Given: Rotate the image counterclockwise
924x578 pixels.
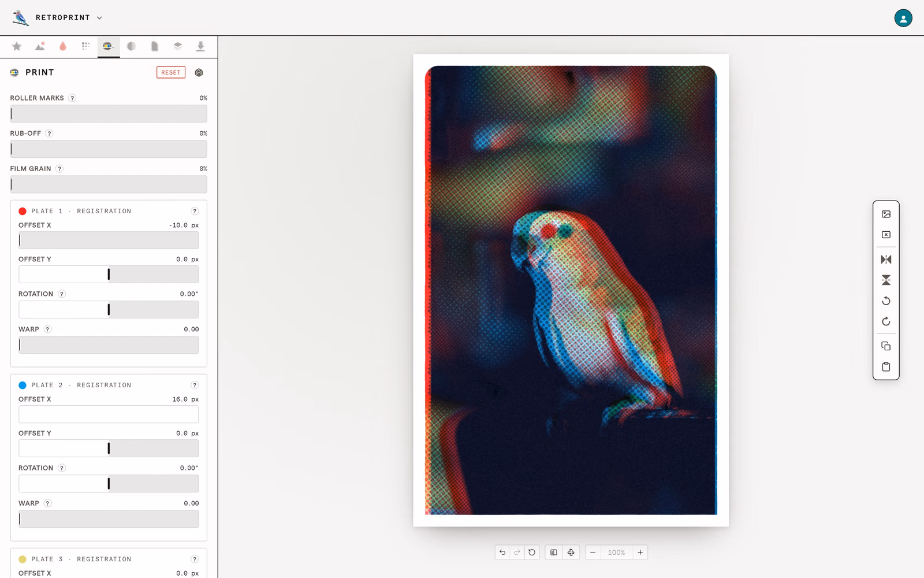Looking at the screenshot, I should [886, 301].
